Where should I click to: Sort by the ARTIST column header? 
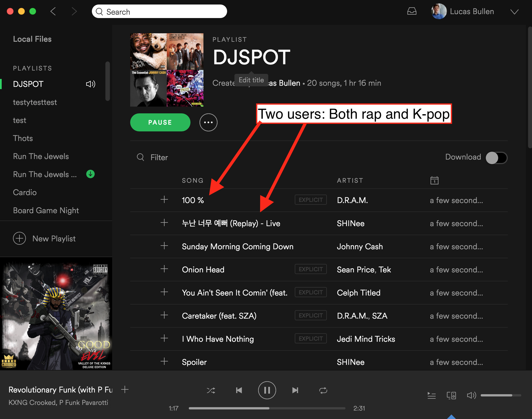[x=350, y=180]
